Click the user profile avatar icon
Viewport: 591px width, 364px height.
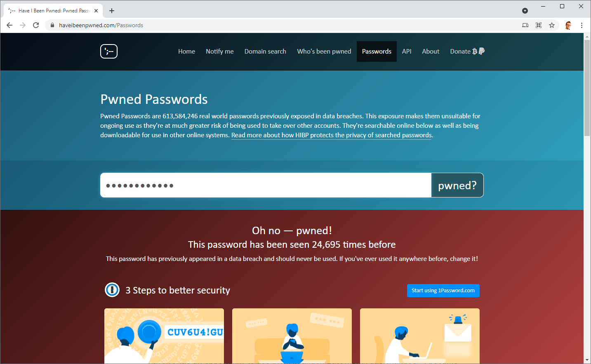(568, 25)
